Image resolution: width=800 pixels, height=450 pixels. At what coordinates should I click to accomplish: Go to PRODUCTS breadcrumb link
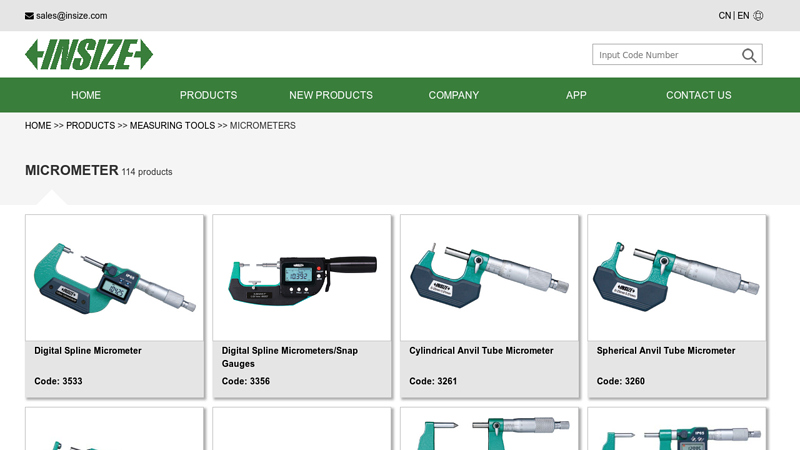coord(90,126)
